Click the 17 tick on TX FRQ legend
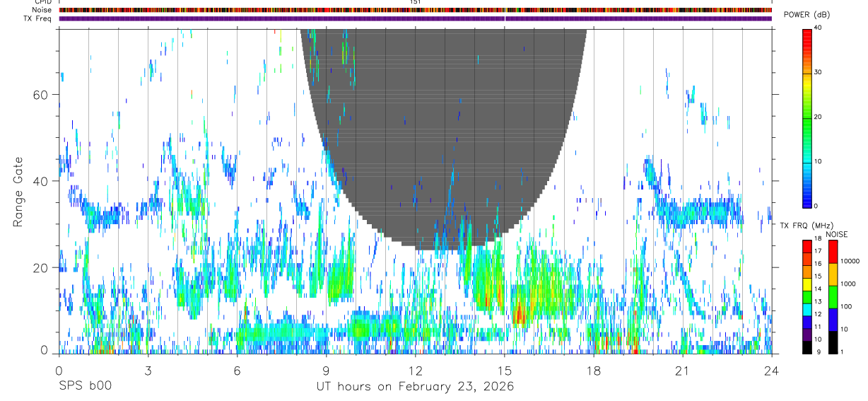 tap(818, 251)
